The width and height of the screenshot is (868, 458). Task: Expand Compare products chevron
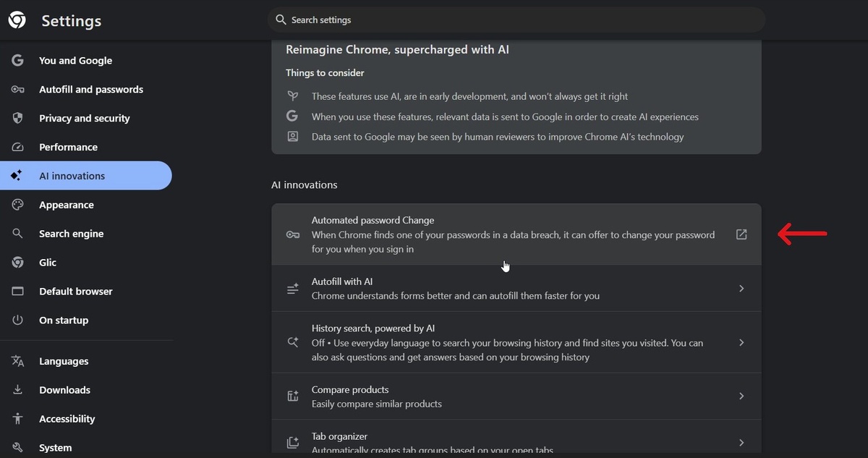(741, 396)
